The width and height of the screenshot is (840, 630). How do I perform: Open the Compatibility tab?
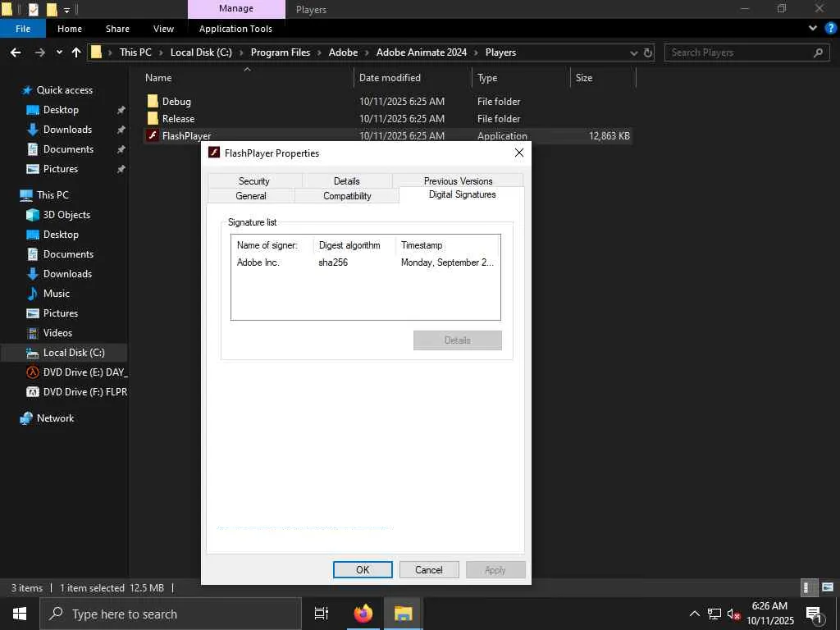(x=347, y=196)
